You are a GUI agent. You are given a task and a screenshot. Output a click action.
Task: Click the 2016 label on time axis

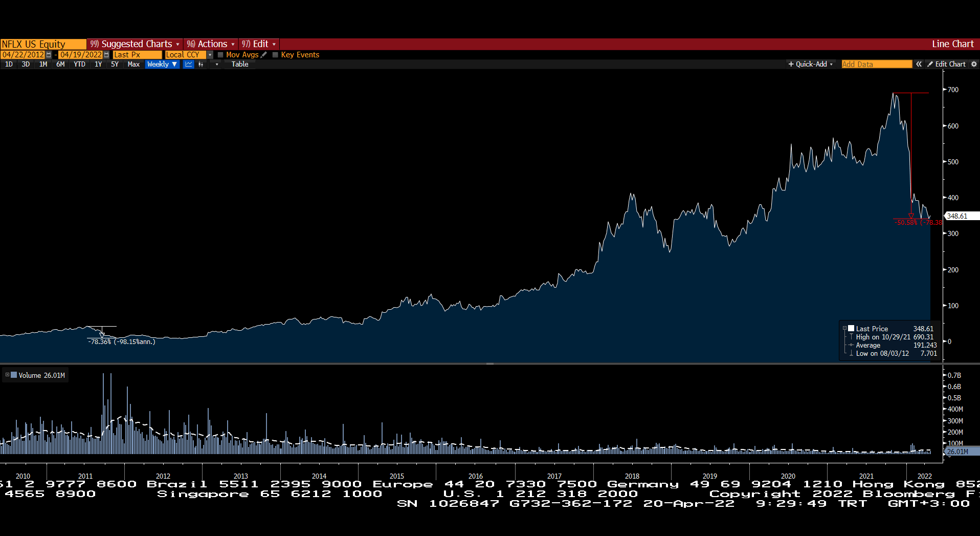(476, 476)
